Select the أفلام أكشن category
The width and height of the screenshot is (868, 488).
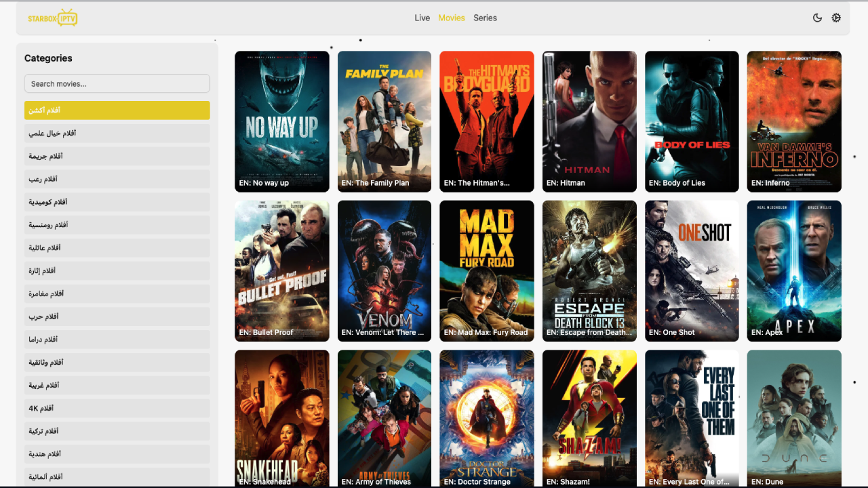click(x=117, y=110)
